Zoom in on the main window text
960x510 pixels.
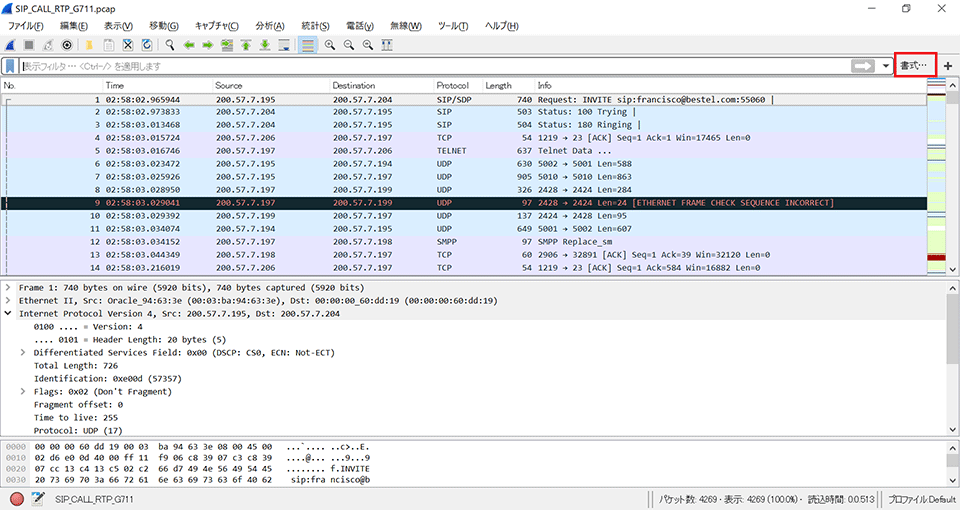tap(329, 45)
